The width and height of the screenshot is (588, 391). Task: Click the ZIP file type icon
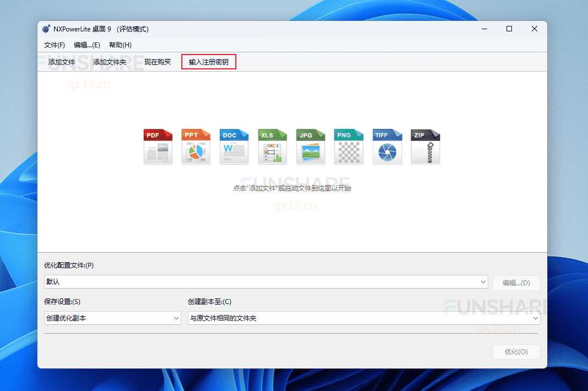tap(425, 146)
